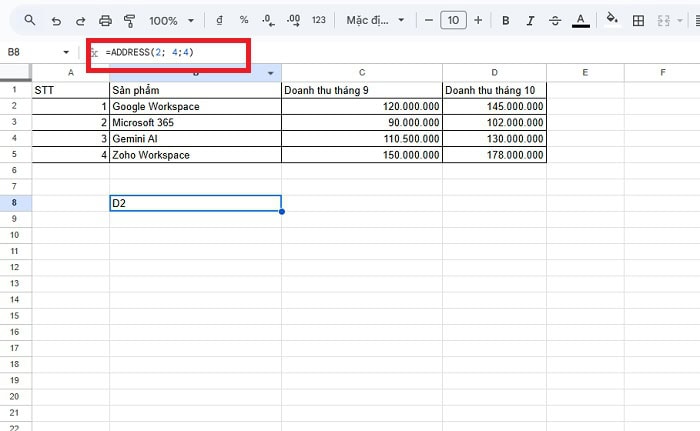The height and width of the screenshot is (431, 700).
Task: Activate the paint format tool
Action: [129, 21]
